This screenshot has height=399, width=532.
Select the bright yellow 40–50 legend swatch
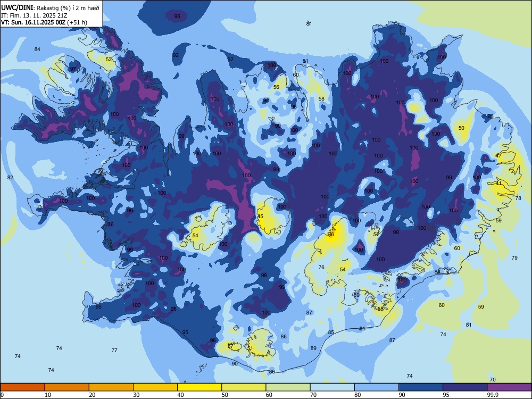[199, 387]
